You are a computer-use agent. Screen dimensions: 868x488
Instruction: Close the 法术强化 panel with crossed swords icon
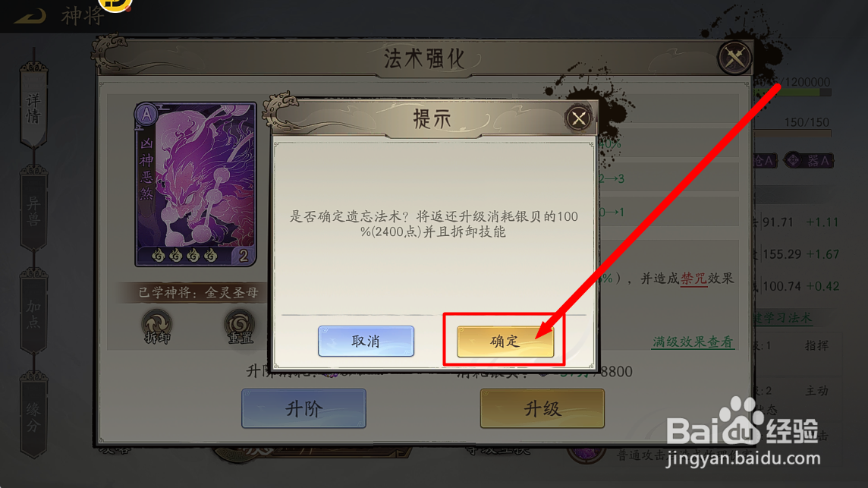(734, 57)
